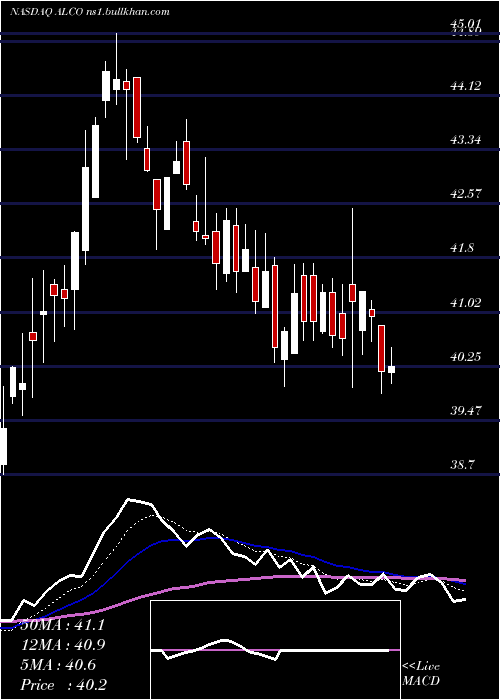Image resolution: width=500 pixels, height=700 pixels.
Task: Click inside the MACD inset chart box
Action: 275,650
